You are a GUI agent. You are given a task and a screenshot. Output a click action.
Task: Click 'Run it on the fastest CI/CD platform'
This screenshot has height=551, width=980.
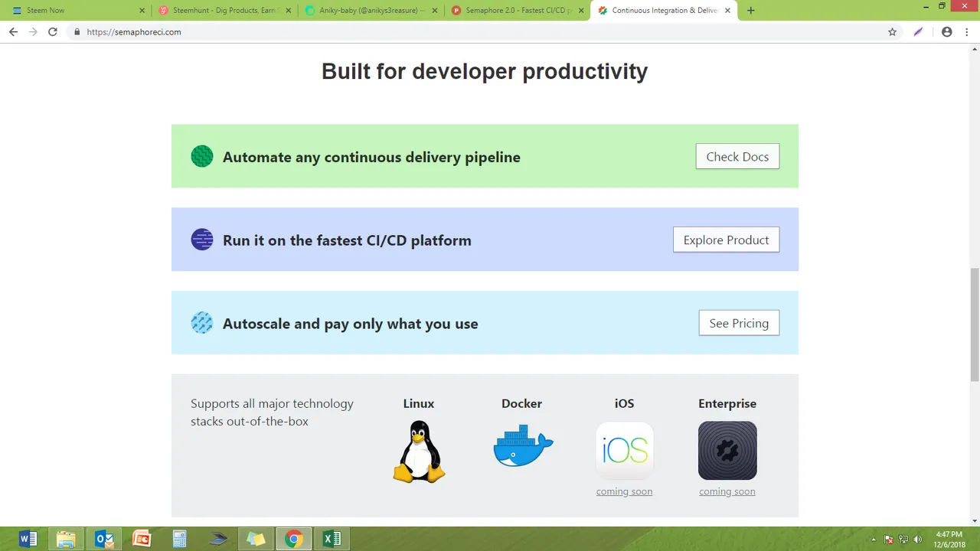pyautogui.click(x=347, y=240)
